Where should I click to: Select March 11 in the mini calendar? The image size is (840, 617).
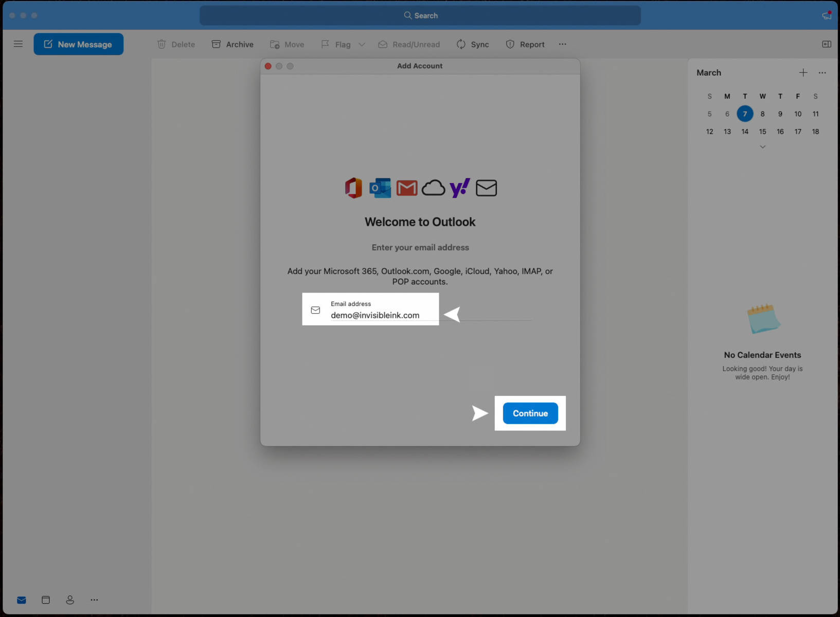pyautogui.click(x=815, y=114)
